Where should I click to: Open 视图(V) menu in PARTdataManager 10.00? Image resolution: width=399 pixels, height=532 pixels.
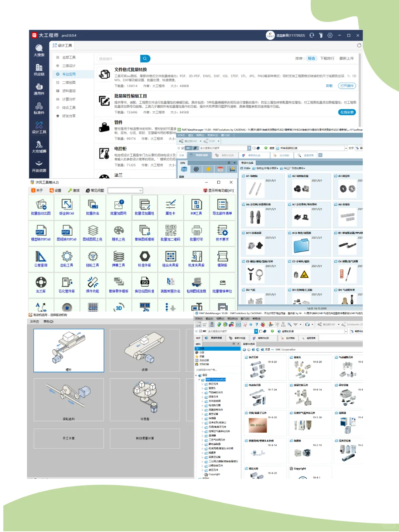point(220,318)
